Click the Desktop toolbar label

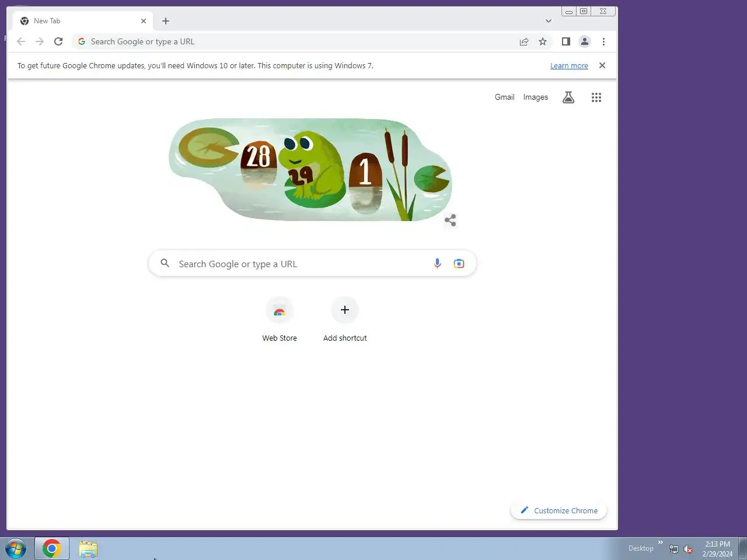[x=641, y=548]
